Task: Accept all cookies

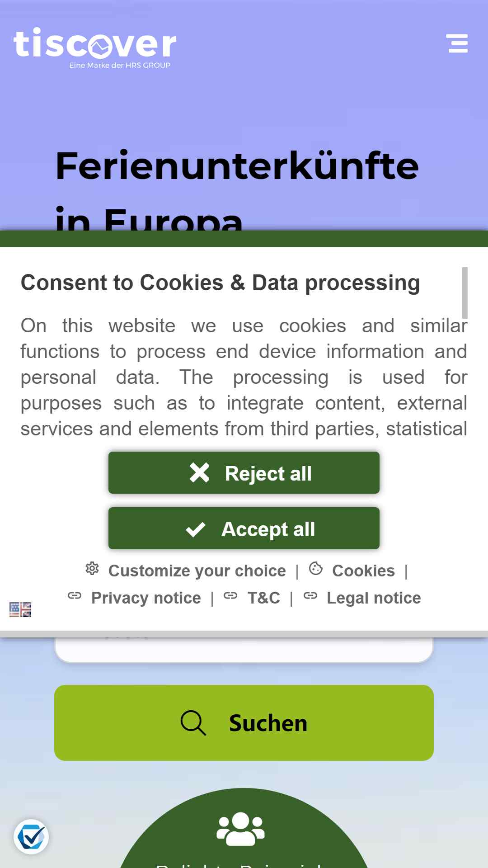Action: (x=244, y=528)
